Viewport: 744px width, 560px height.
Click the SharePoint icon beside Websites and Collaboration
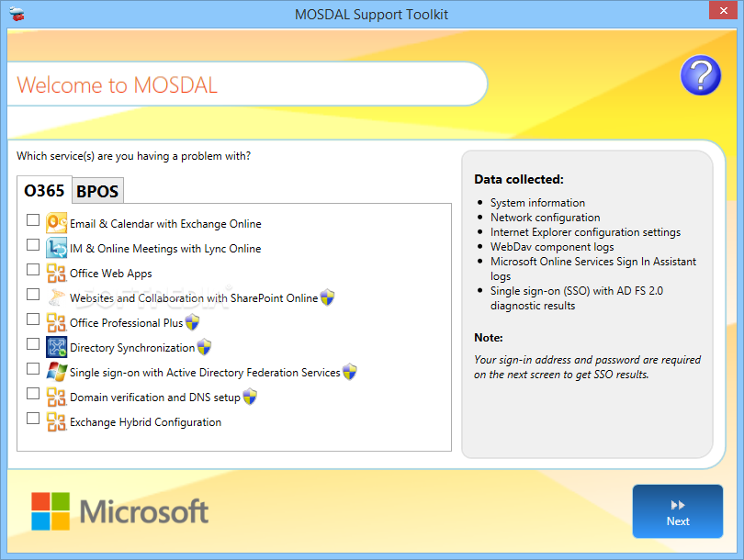pyautogui.click(x=56, y=297)
